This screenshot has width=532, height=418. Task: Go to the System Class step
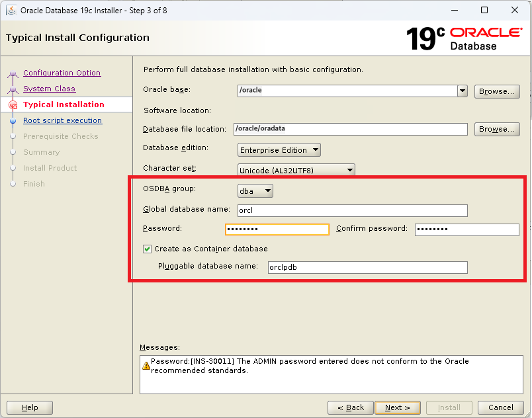coord(49,89)
